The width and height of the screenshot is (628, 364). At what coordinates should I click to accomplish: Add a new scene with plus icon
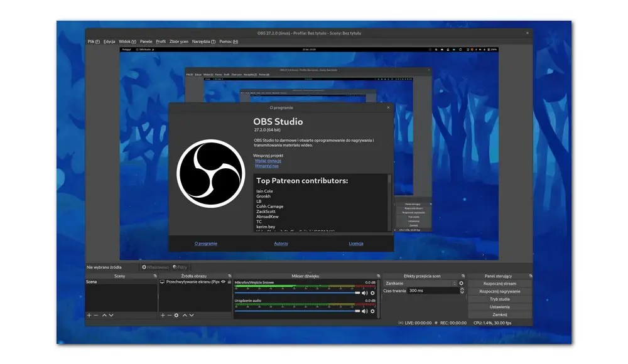pyautogui.click(x=89, y=316)
